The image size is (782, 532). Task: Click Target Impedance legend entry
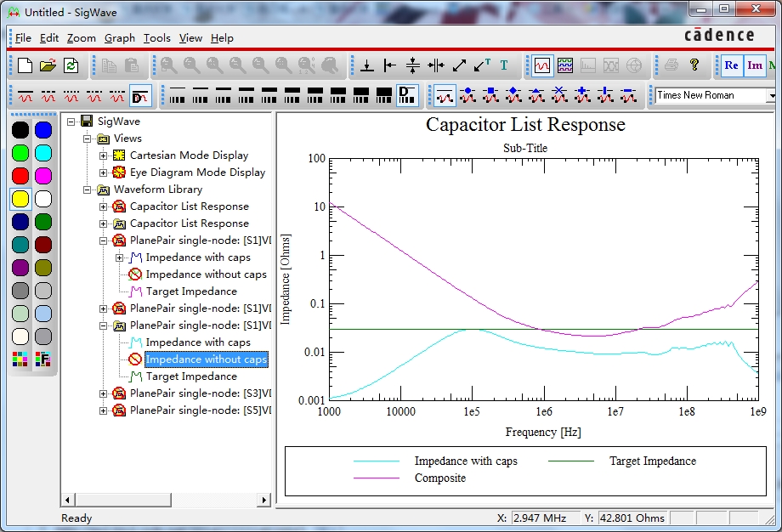[x=652, y=461]
